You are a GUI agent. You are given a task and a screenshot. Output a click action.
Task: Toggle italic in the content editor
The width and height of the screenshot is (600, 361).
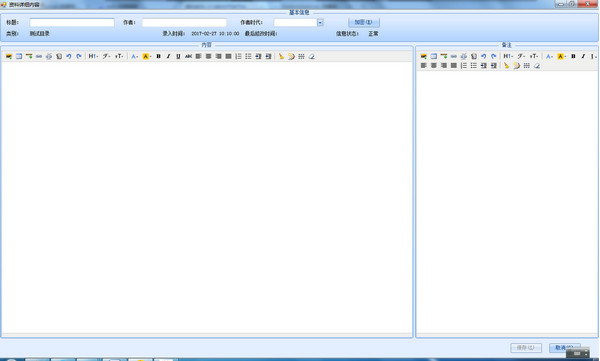coord(168,56)
